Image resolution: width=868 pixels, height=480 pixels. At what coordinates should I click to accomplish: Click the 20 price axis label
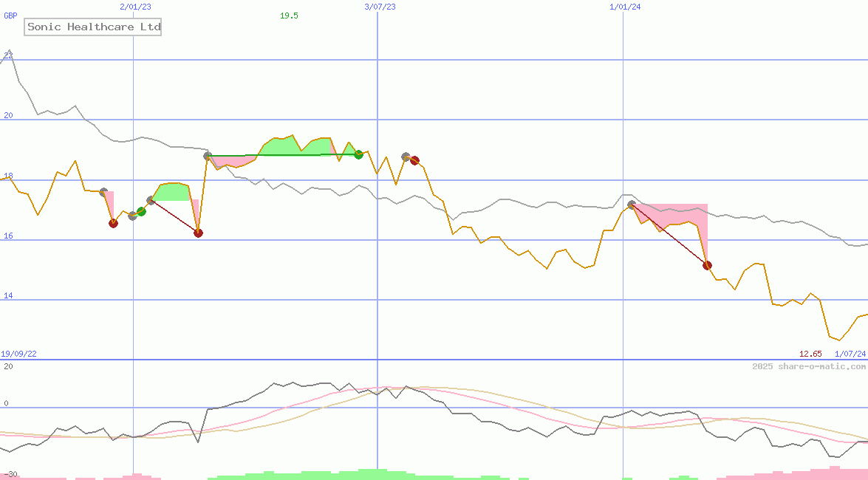[8, 115]
